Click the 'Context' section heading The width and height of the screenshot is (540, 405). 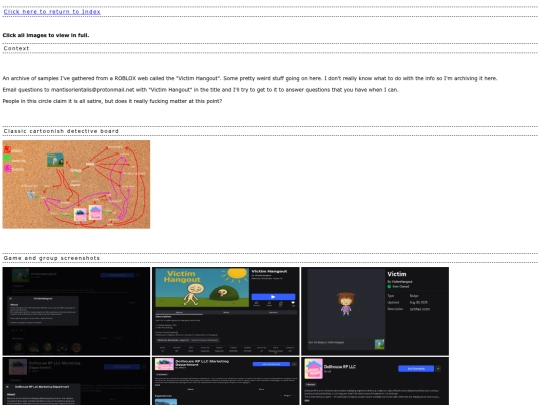point(16,48)
